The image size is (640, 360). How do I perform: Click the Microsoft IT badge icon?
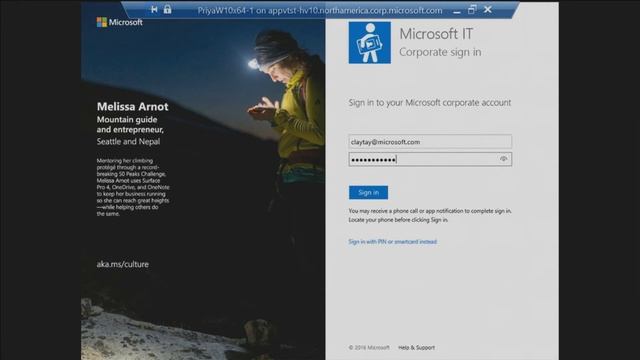point(369,43)
